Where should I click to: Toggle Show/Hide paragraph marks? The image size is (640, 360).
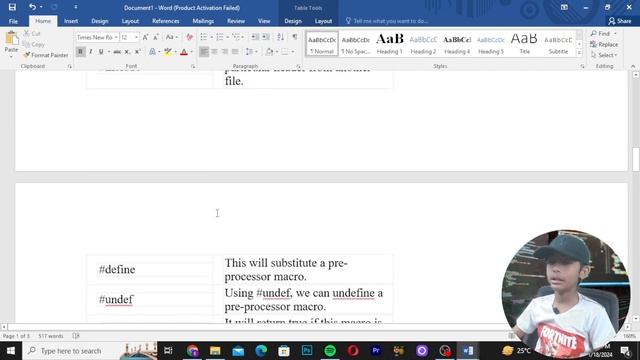295,37
